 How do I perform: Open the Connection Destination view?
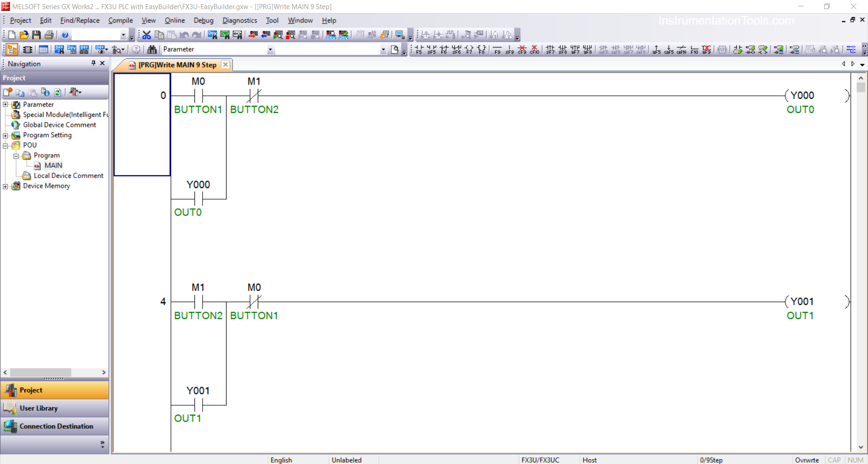tap(55, 426)
